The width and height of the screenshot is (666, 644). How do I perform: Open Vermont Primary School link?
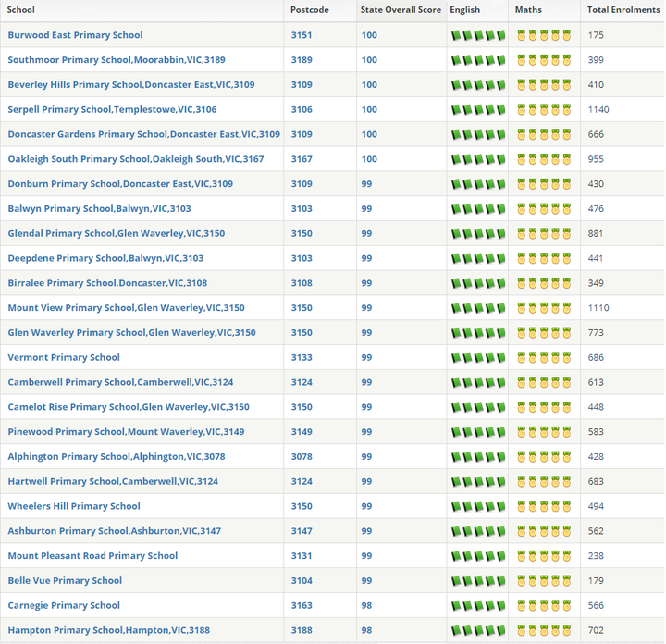64,357
